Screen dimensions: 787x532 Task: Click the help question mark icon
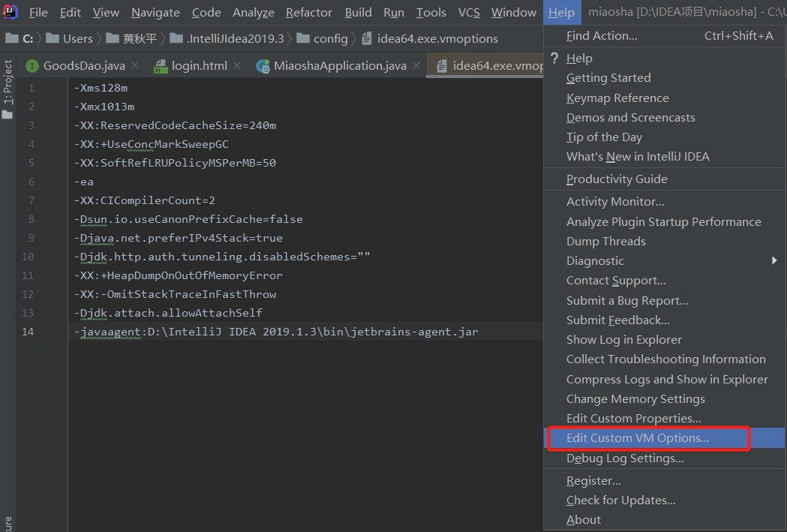pyautogui.click(x=554, y=59)
